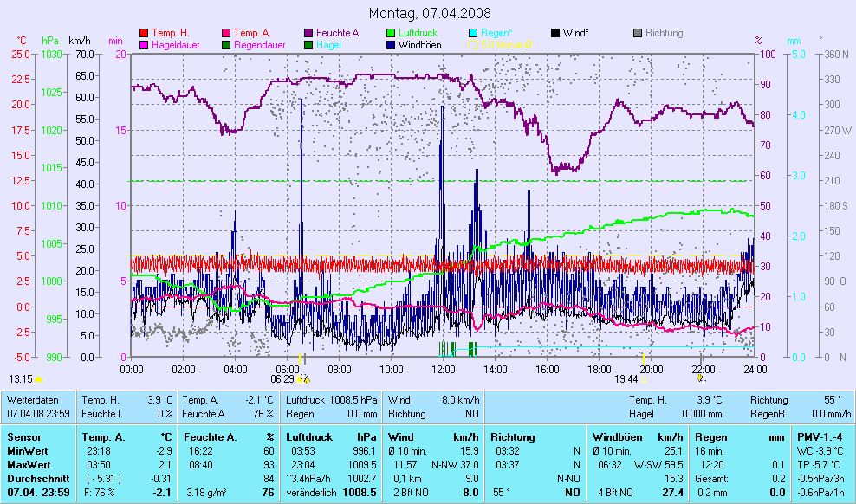Click the gray Richtung legend square
856x504 pixels.
(637, 33)
